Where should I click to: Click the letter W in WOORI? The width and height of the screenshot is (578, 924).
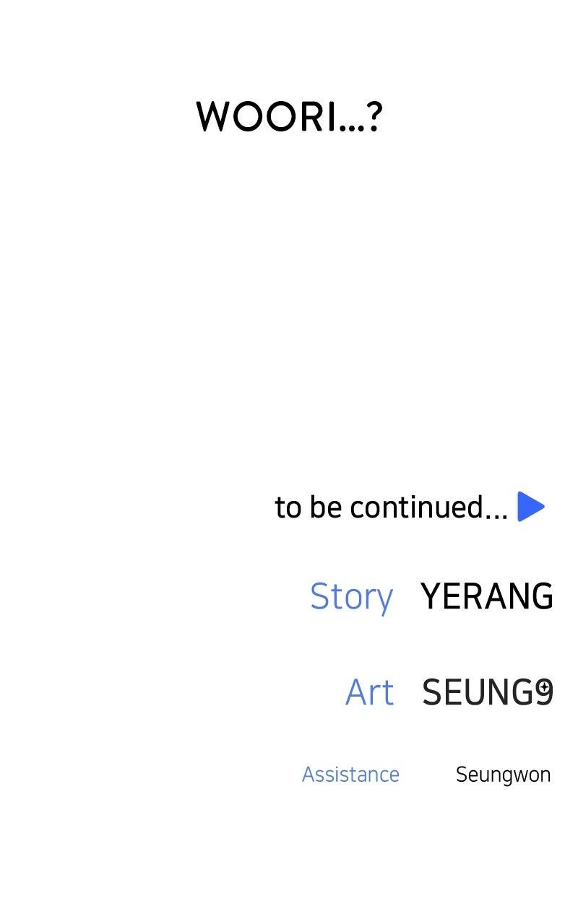(215, 117)
